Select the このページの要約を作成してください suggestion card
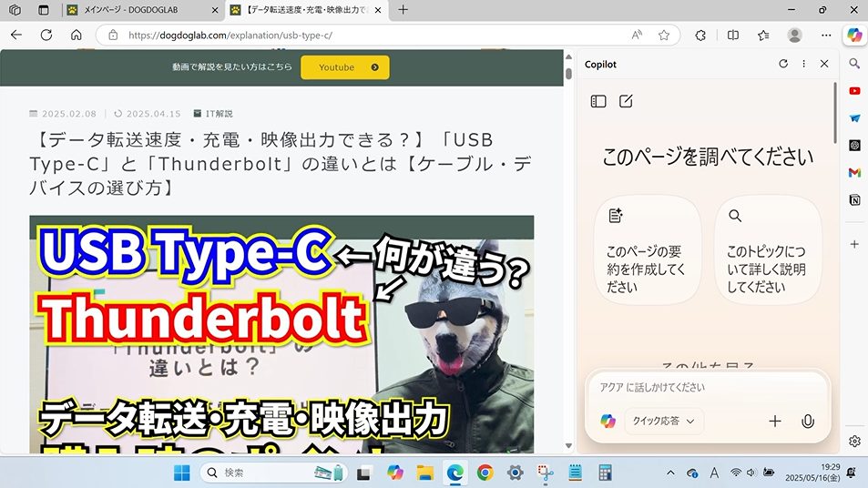The image size is (868, 488). [x=647, y=250]
